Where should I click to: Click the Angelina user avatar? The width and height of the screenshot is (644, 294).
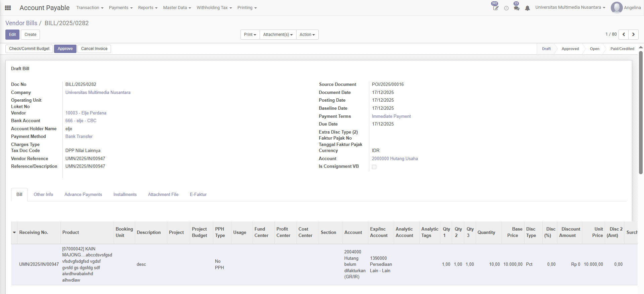click(x=616, y=7)
